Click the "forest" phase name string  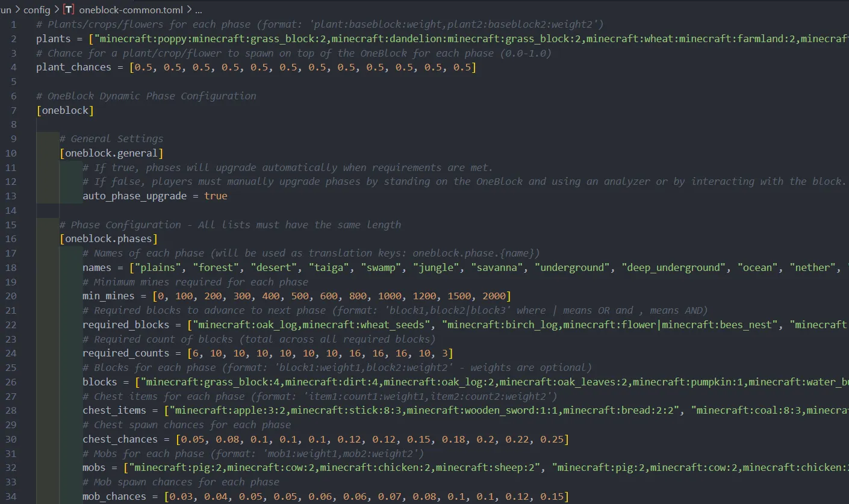216,267
